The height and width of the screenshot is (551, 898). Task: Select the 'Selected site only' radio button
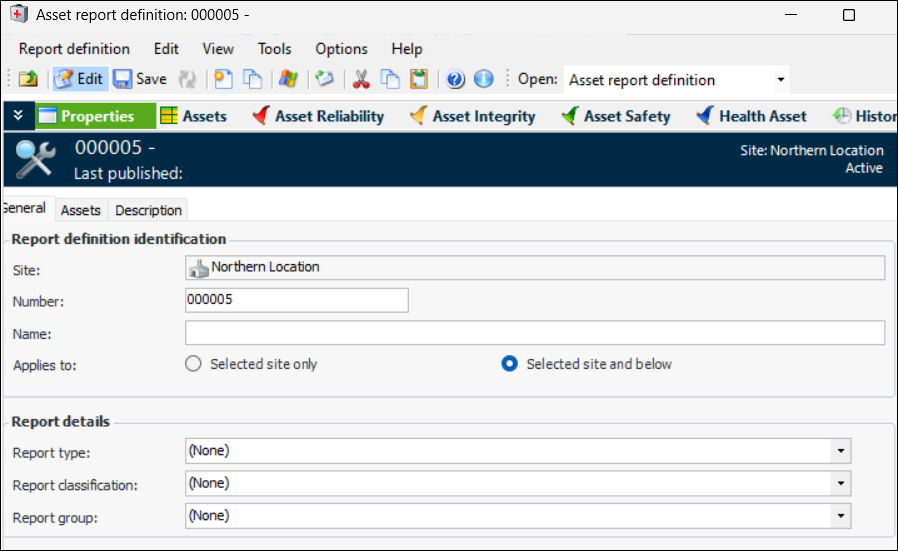point(194,364)
